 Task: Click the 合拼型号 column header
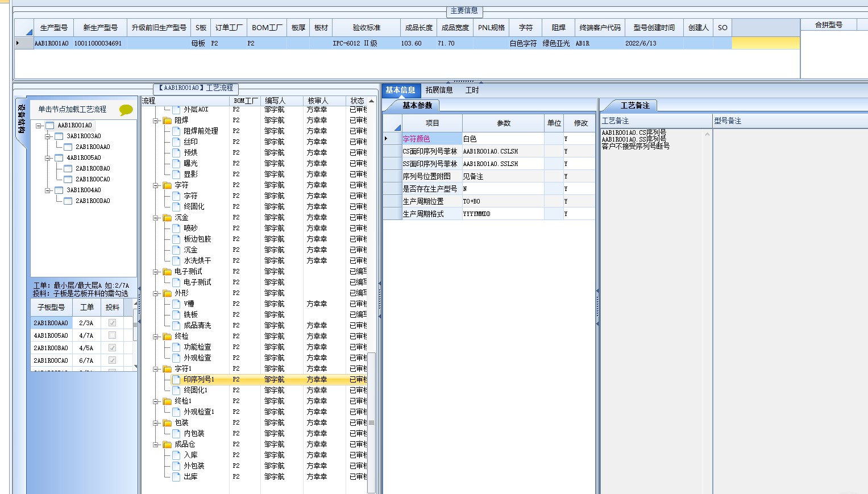(829, 24)
